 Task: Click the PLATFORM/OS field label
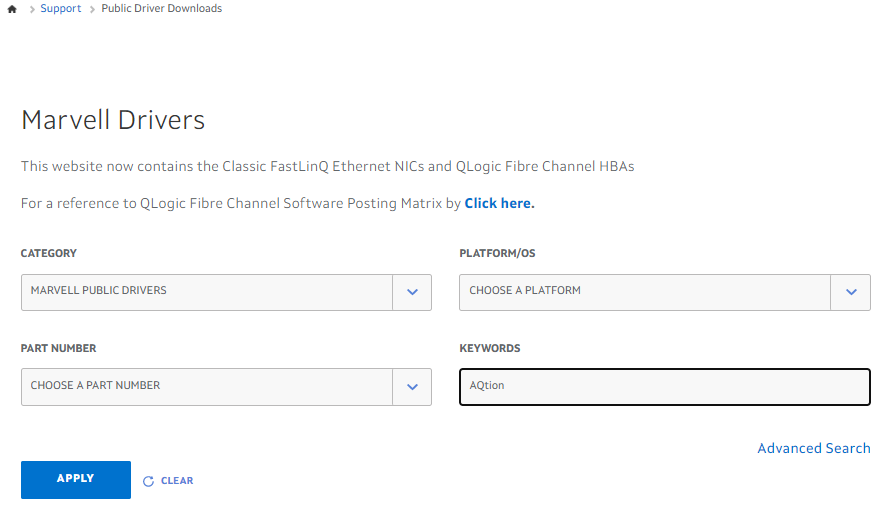(x=497, y=253)
